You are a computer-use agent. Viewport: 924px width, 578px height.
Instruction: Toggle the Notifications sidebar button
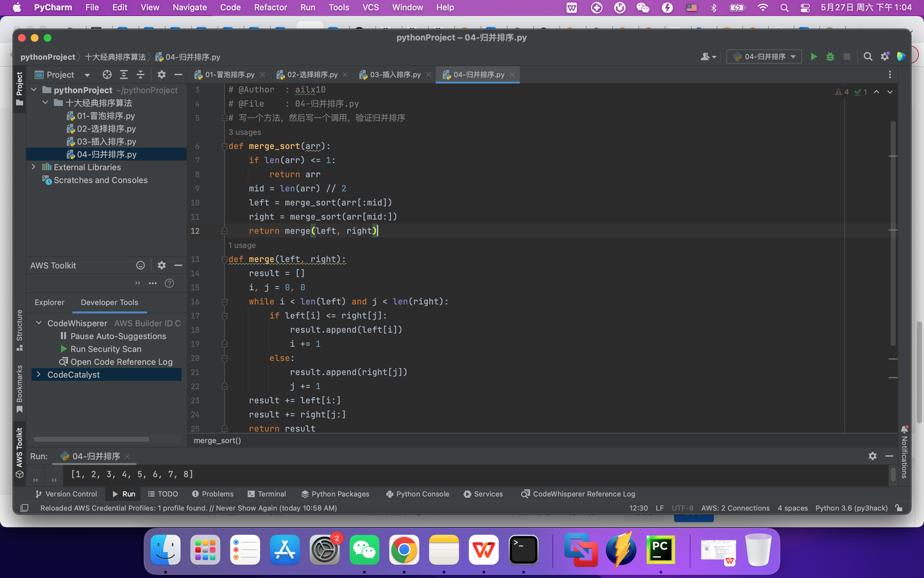tap(904, 452)
